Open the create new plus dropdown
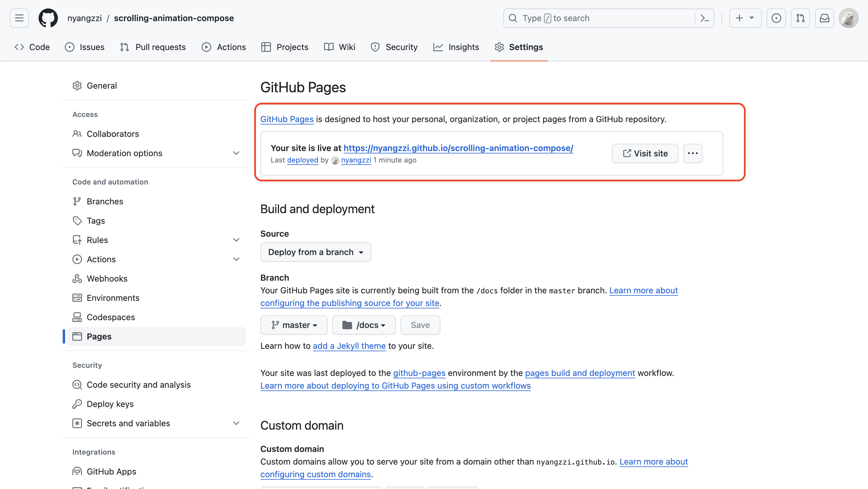Viewport: 868px width, 489px height. 745,18
